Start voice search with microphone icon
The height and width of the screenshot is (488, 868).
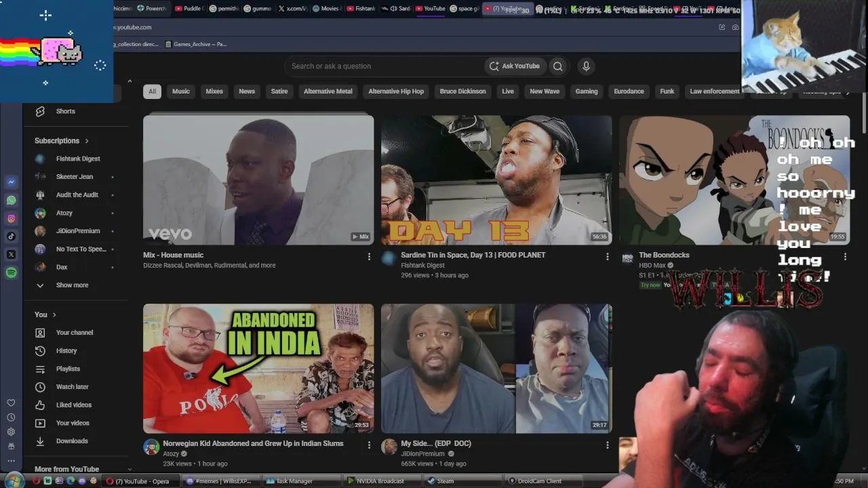tap(586, 66)
